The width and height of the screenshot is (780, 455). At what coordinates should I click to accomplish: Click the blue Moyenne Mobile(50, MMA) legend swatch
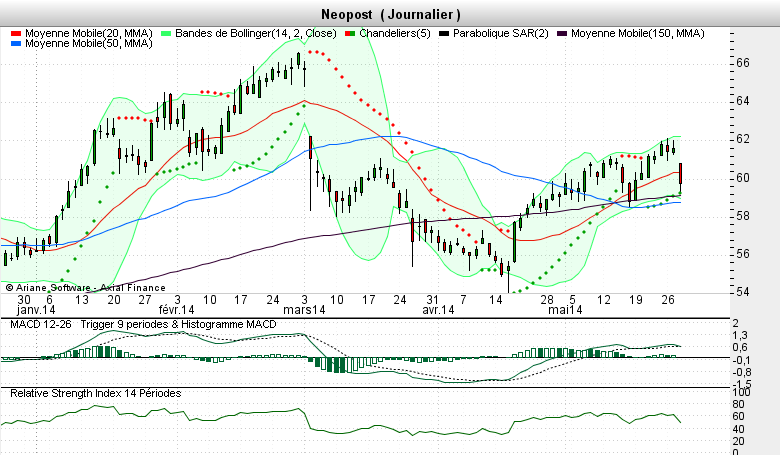click(16, 44)
